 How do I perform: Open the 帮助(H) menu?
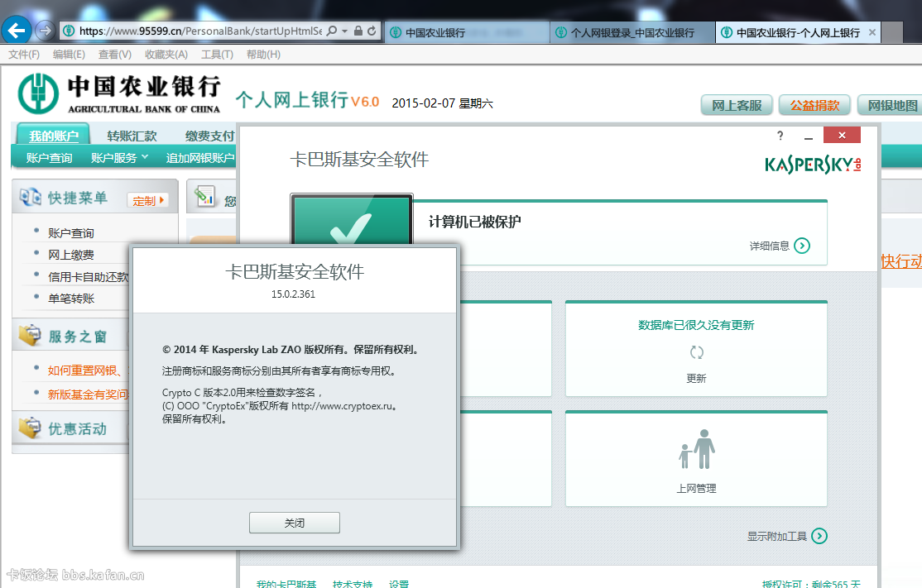(263, 54)
